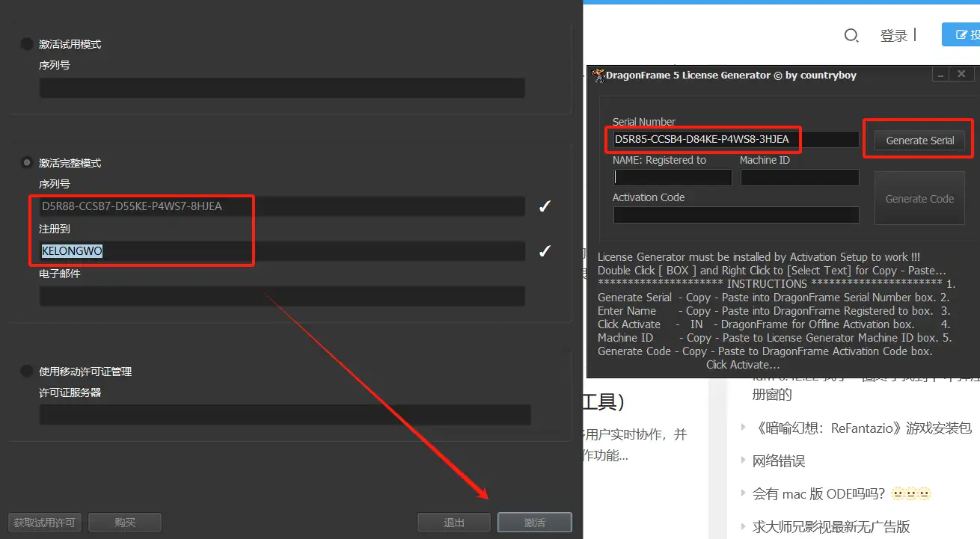Viewport: 980px width, 539px height.
Task: Minimize the License Generator window
Action: coord(940,74)
